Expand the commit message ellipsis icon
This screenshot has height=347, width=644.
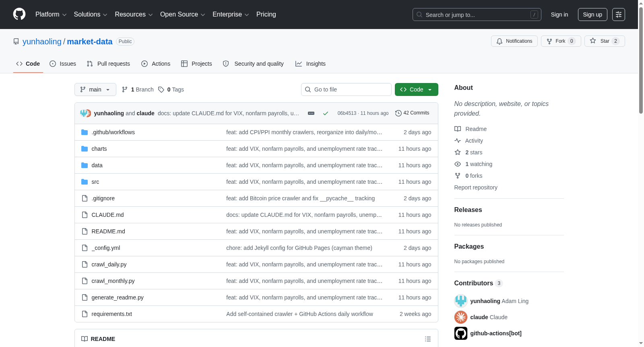pyautogui.click(x=311, y=113)
